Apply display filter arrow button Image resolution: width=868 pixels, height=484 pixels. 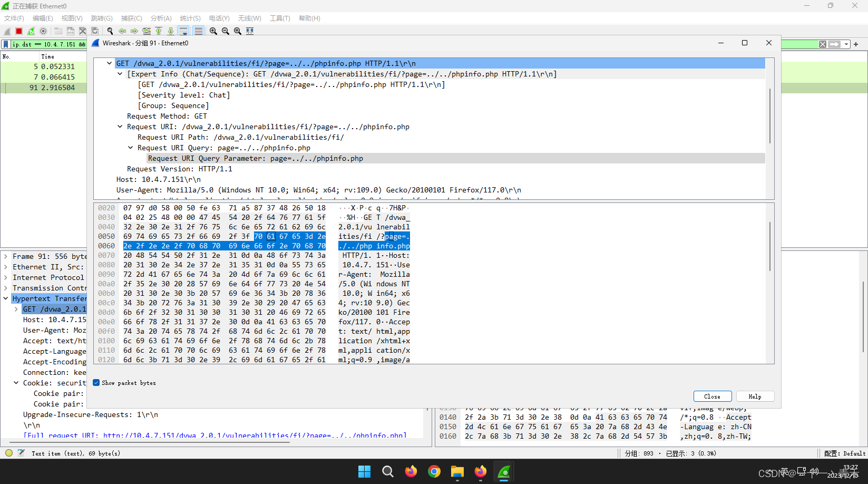click(834, 44)
